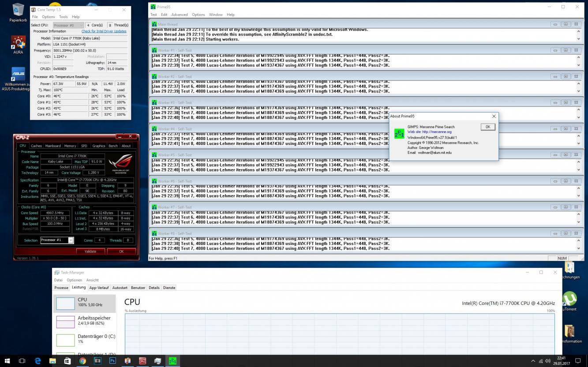
Task: Click the Prime95 logo in the About dialog
Action: coord(399,133)
